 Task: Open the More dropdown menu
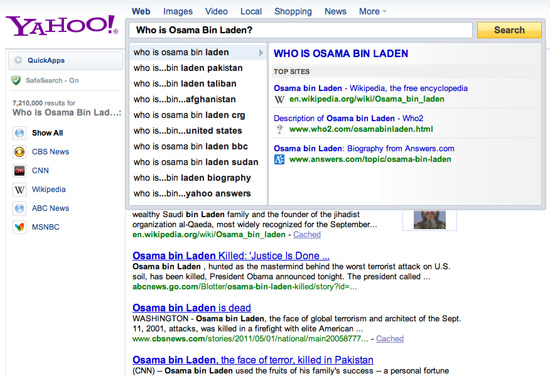tap(373, 12)
